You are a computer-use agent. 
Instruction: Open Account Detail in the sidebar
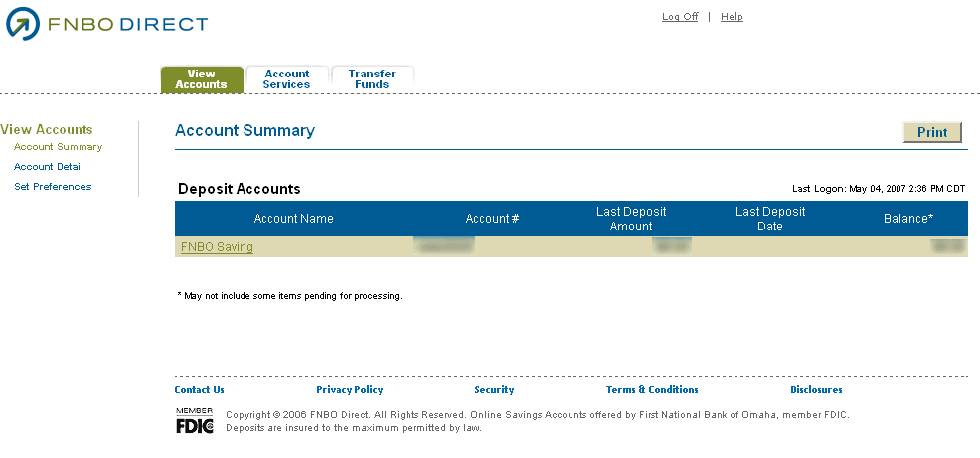click(x=49, y=167)
